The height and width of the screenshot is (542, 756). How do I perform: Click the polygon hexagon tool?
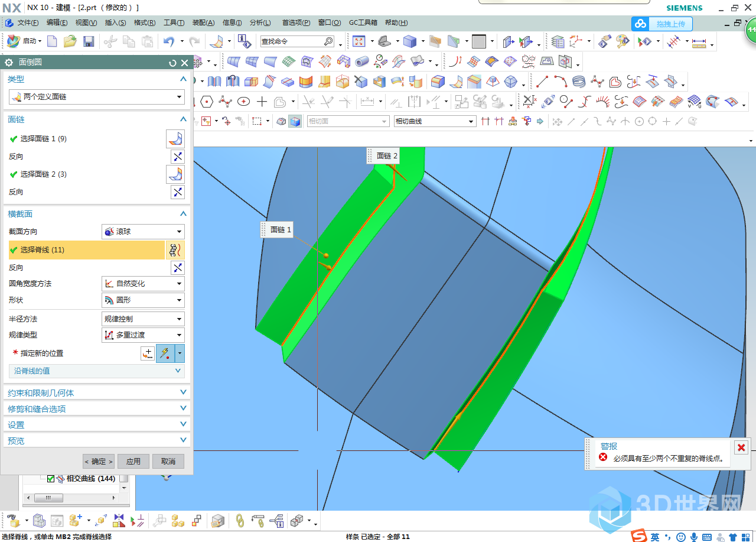pos(207,101)
